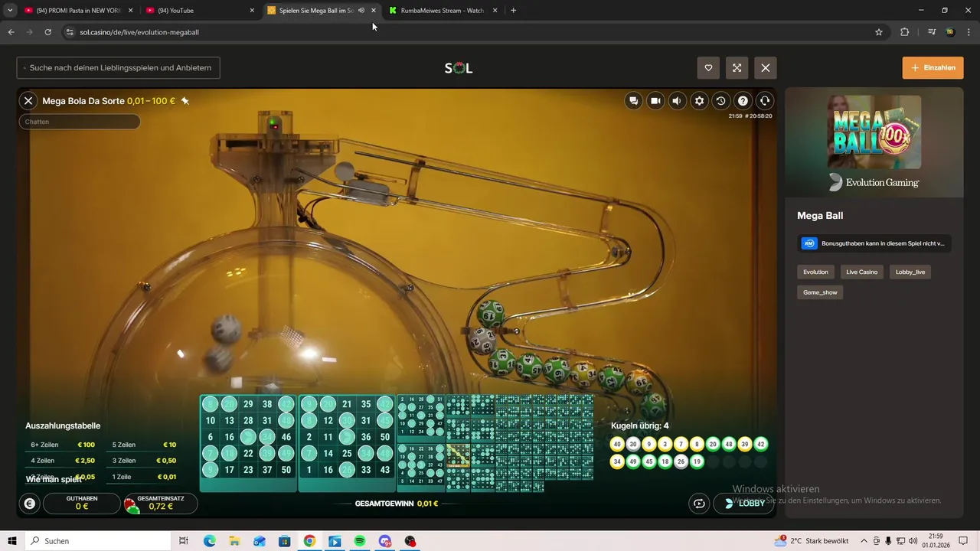The height and width of the screenshot is (551, 980).
Task: Open Microsoft Edge from the taskbar
Action: coord(209,541)
